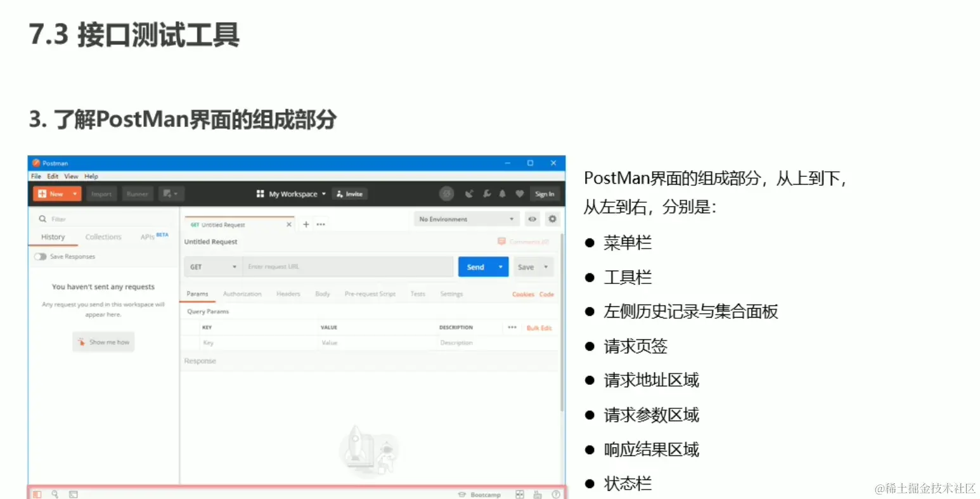Screen dimensions: 980x499
Task: Open the Code link
Action: coord(546,294)
